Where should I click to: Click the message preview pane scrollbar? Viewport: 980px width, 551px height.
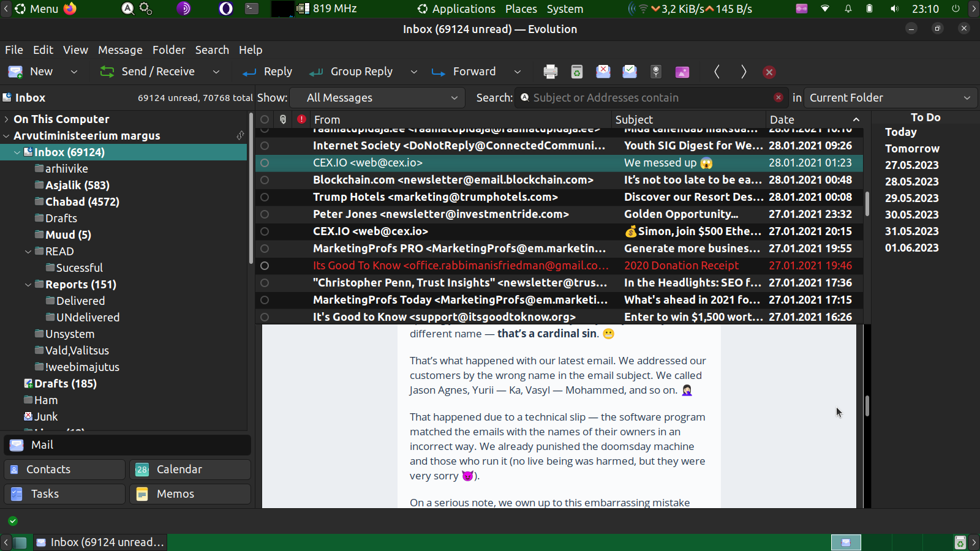[x=867, y=406]
